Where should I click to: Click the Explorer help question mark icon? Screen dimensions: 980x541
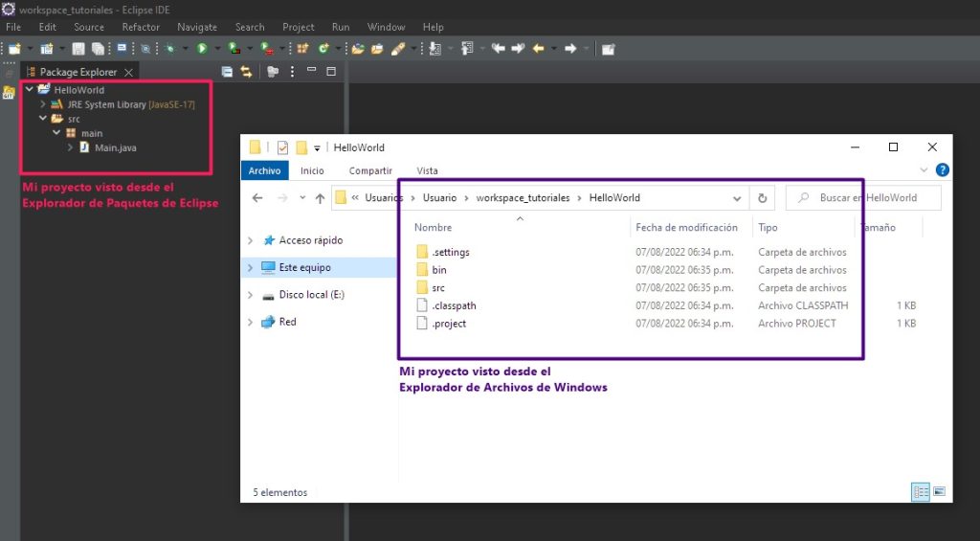coord(943,170)
